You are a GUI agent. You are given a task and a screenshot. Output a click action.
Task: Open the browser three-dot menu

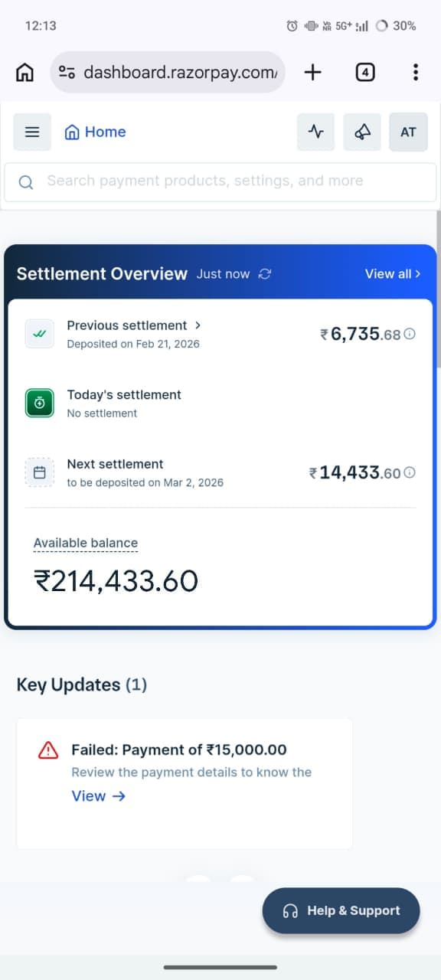(415, 72)
